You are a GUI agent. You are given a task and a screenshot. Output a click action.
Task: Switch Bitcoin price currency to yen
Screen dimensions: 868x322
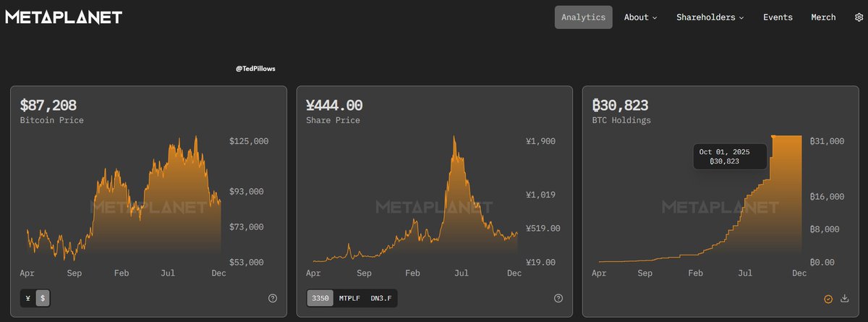pos(27,298)
